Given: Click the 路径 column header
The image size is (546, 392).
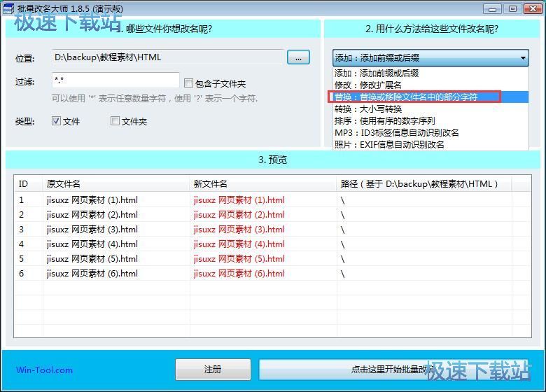Looking at the screenshot, I should click(x=424, y=184).
